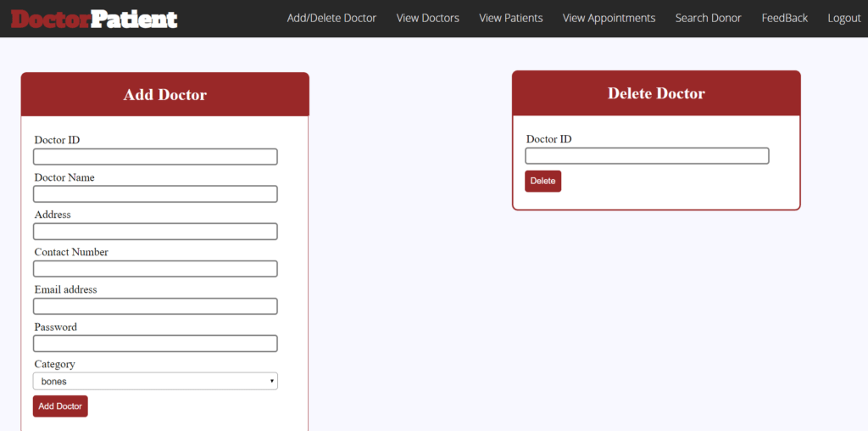
Task: Go to View Doctors page
Action: click(428, 19)
